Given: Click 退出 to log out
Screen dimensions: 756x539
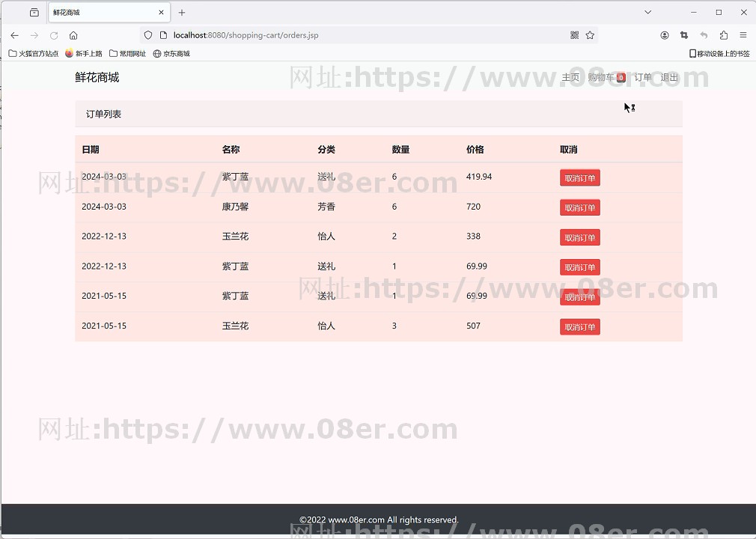Looking at the screenshot, I should pyautogui.click(x=669, y=77).
